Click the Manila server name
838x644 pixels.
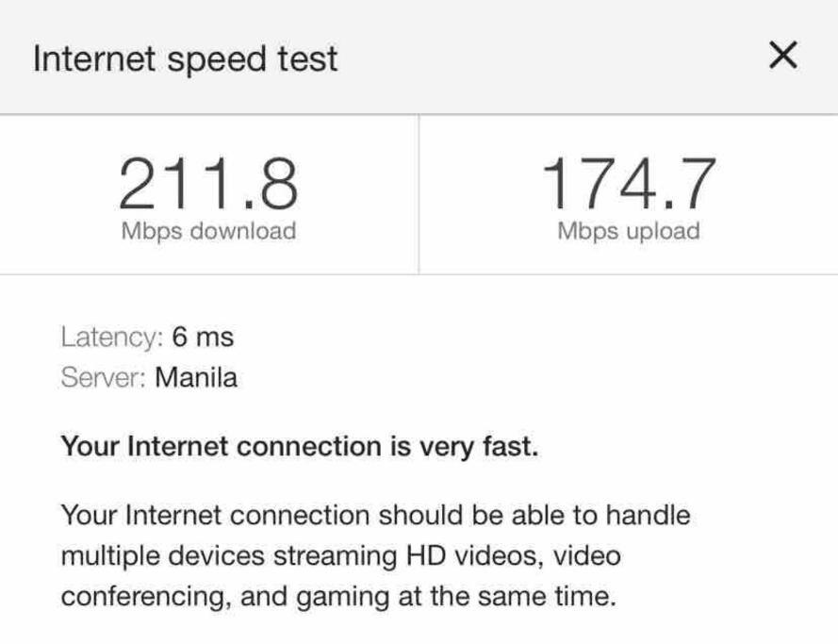click(x=196, y=379)
